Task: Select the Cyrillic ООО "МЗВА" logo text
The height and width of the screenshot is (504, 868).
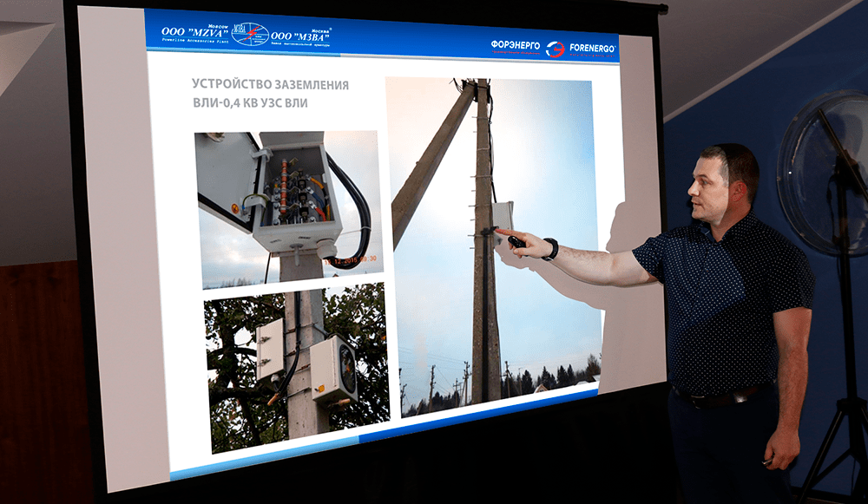Action: click(301, 36)
